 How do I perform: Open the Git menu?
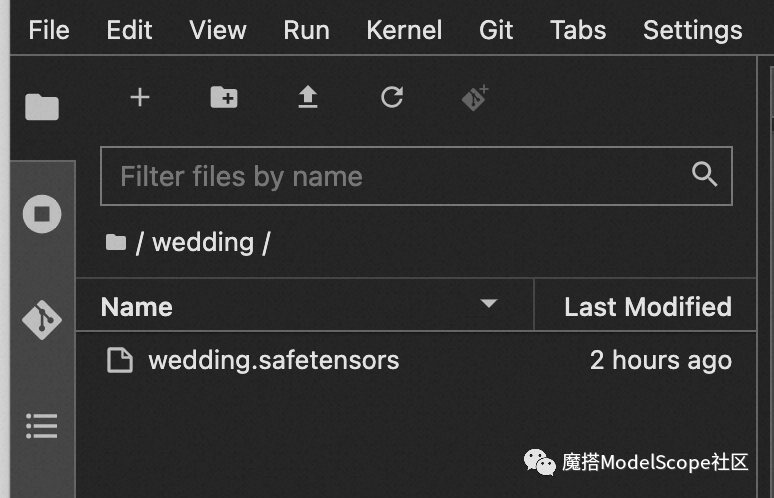[496, 30]
